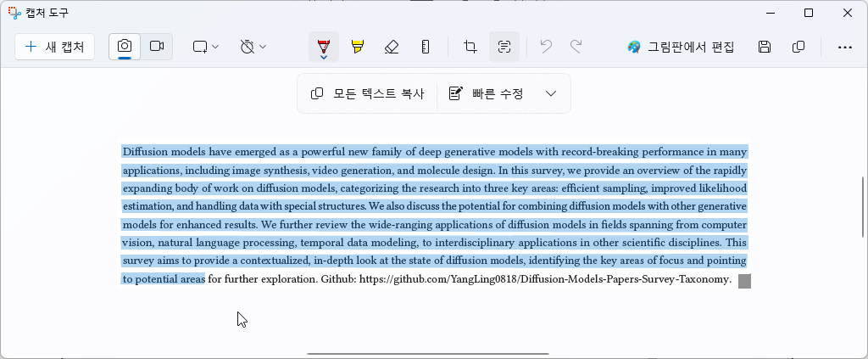The height and width of the screenshot is (359, 868).
Task: Redo the last edit
Action: (576, 47)
